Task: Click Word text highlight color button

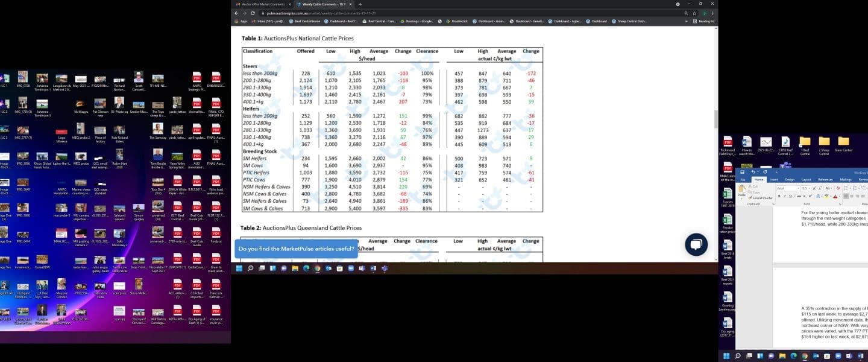Action: tap(826, 196)
